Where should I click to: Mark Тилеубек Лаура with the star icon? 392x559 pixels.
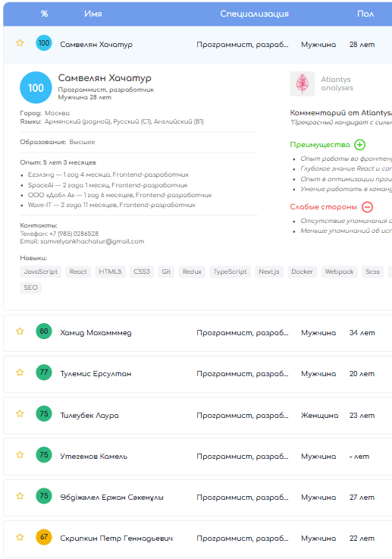(x=20, y=413)
